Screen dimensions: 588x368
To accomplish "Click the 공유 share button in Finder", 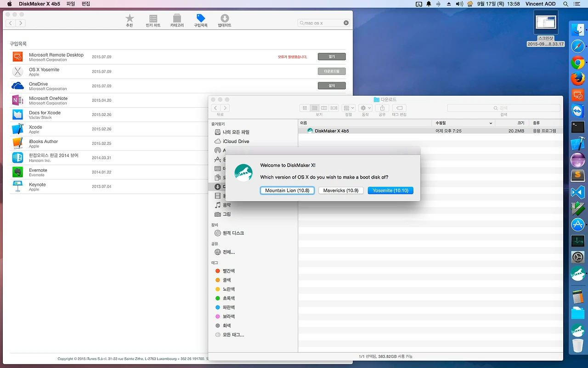I will (x=382, y=108).
